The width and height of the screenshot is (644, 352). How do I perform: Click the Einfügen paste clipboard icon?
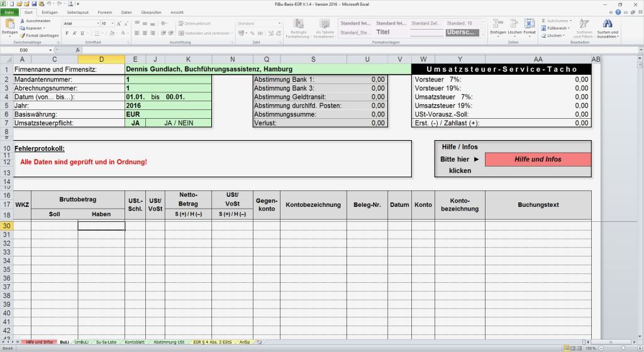pos(10,25)
